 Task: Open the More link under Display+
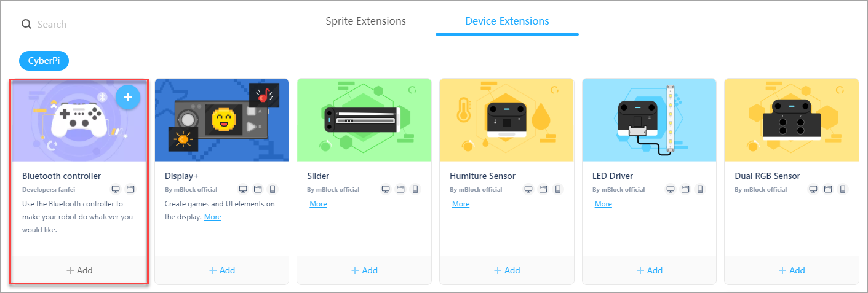(213, 217)
